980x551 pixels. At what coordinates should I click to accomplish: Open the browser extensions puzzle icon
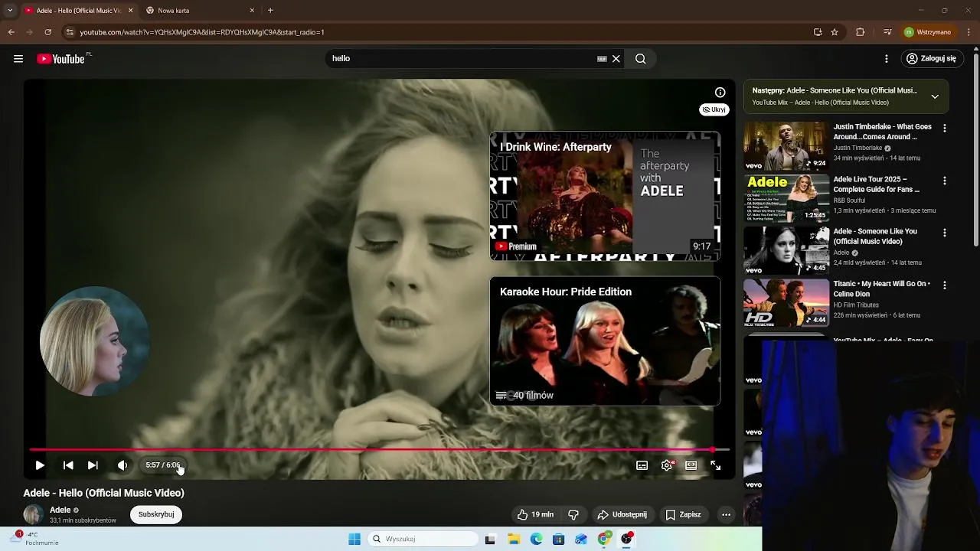click(x=860, y=32)
